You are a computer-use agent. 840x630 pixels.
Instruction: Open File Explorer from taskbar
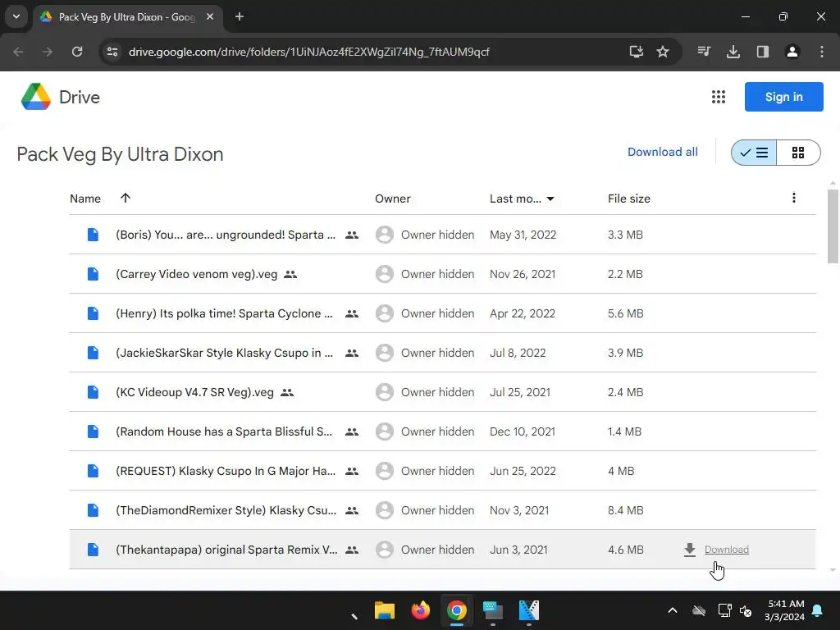point(385,610)
